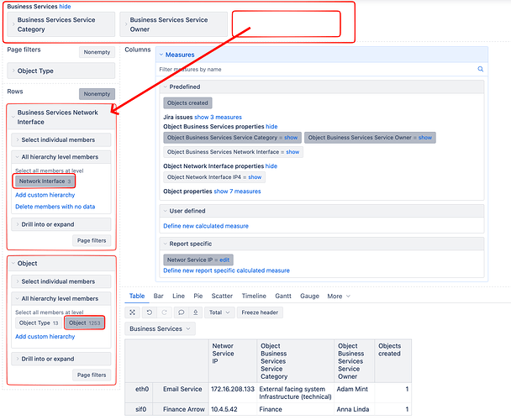
Task: Expand Business Services Service Owner dimension
Action: click(x=173, y=24)
